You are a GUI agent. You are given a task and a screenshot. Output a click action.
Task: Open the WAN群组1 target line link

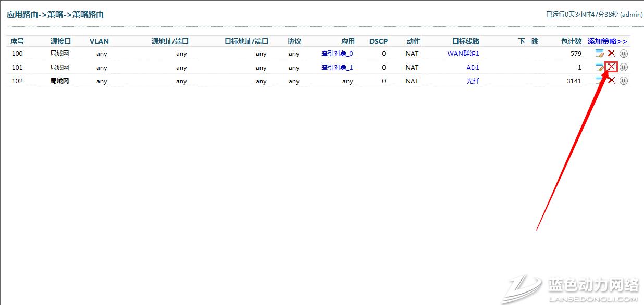[x=463, y=53]
